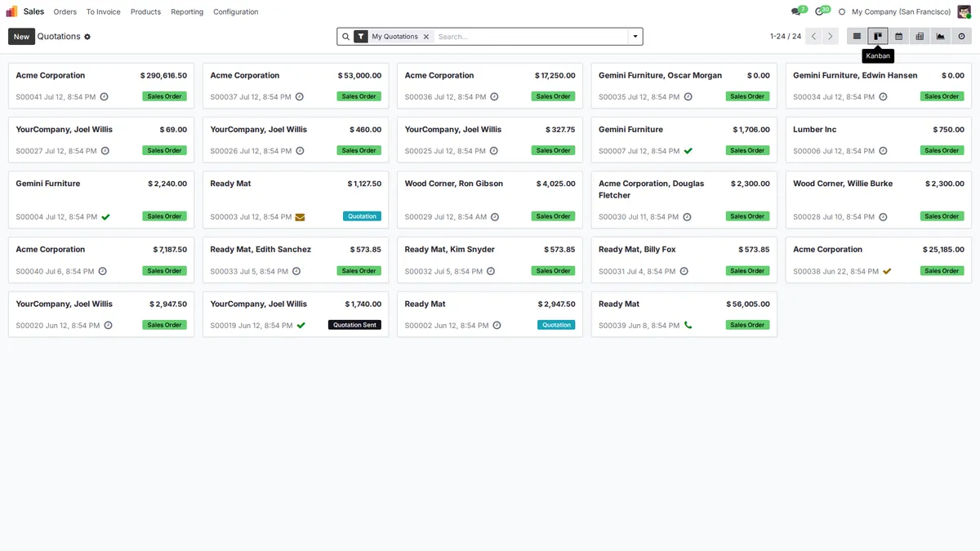Click the activity clock on S00020

108,325
